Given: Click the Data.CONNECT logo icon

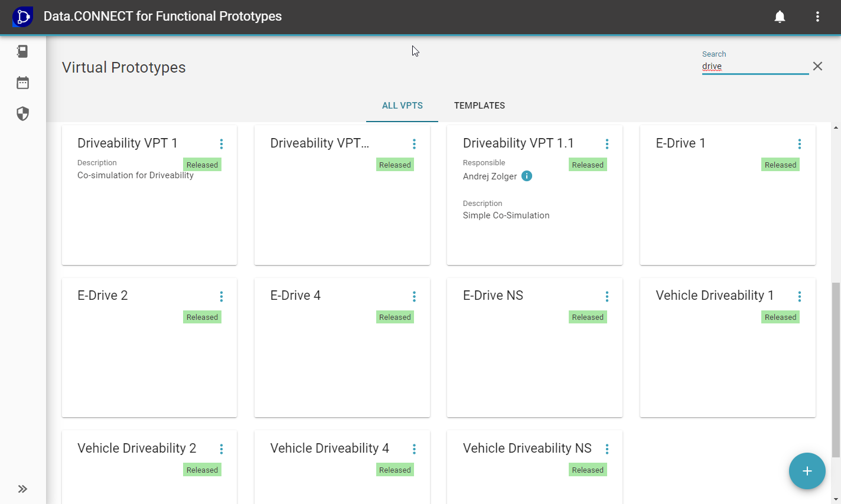Looking at the screenshot, I should pyautogui.click(x=22, y=17).
